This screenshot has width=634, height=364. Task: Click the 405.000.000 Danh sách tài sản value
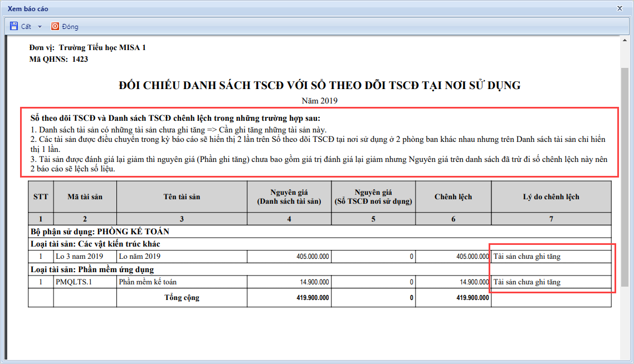313,257
